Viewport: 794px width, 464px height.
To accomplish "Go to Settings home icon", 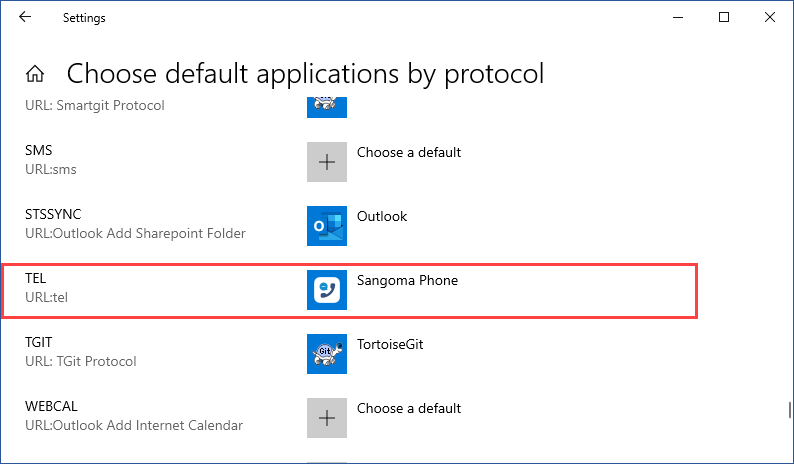I will click(35, 74).
